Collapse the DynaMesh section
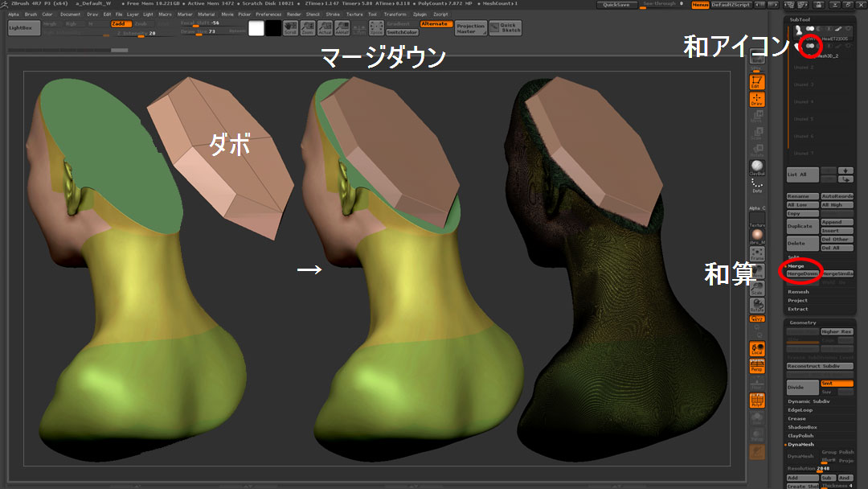 800,444
